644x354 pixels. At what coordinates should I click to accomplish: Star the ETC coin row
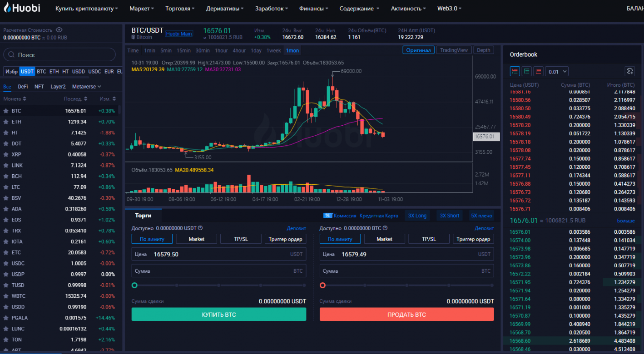click(x=6, y=252)
